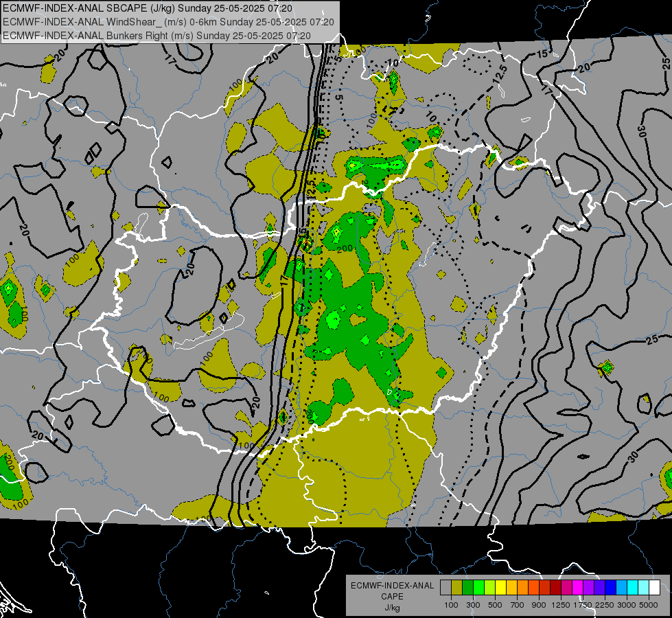Click the legend scale value 1250
Image resolution: width=672 pixels, height=618 pixels.
(561, 605)
